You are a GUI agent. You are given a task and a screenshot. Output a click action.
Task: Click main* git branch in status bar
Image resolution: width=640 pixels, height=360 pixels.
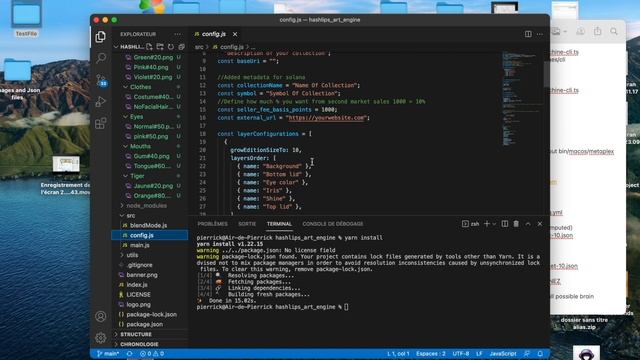point(108,353)
